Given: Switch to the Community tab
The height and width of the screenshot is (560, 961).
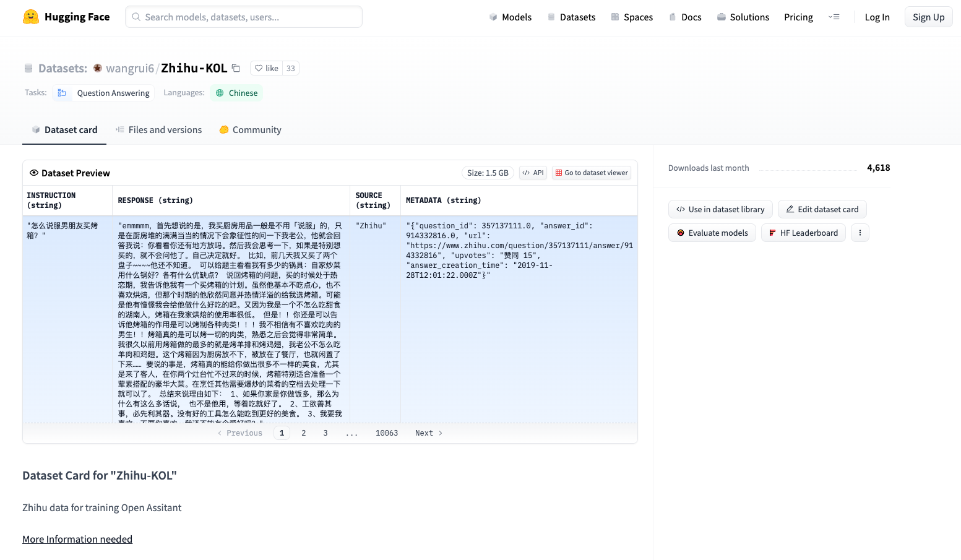Looking at the screenshot, I should (250, 130).
